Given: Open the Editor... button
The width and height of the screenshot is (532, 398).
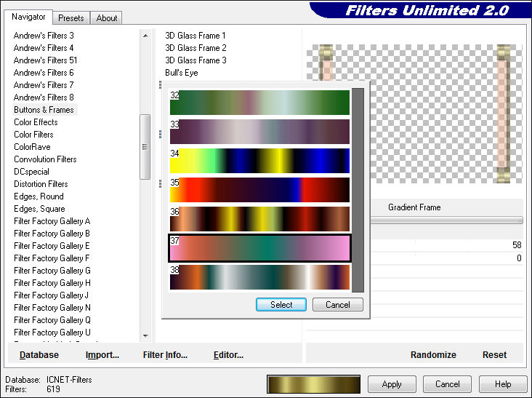Looking at the screenshot, I should 228,355.
